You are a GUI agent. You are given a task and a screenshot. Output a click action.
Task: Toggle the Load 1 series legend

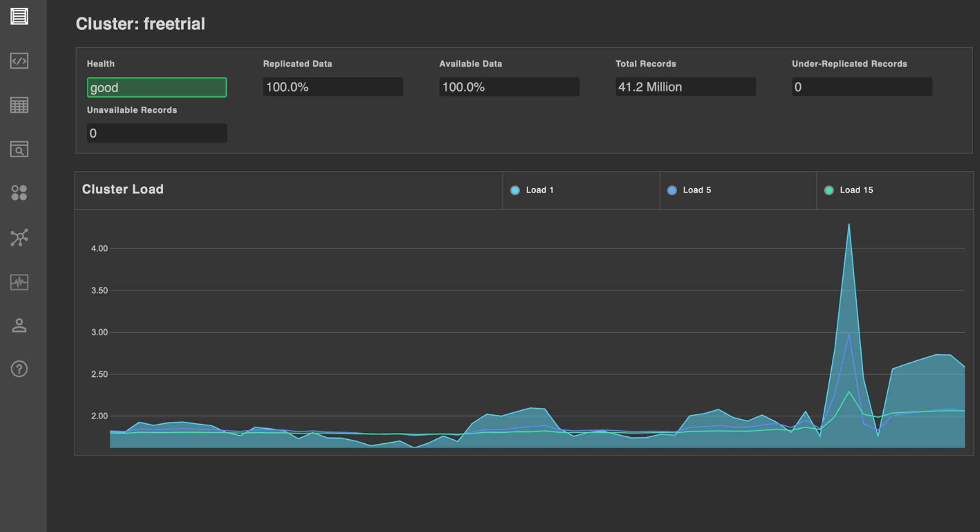pyautogui.click(x=532, y=190)
